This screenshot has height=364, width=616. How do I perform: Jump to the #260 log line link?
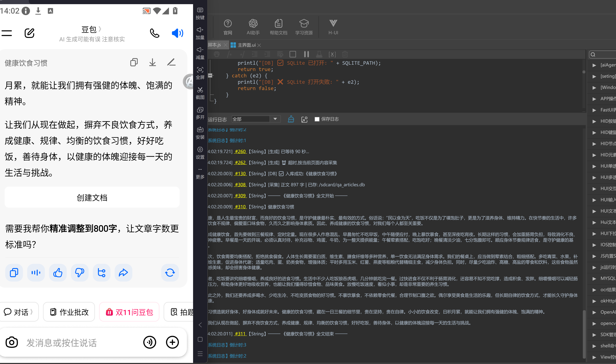point(240,152)
